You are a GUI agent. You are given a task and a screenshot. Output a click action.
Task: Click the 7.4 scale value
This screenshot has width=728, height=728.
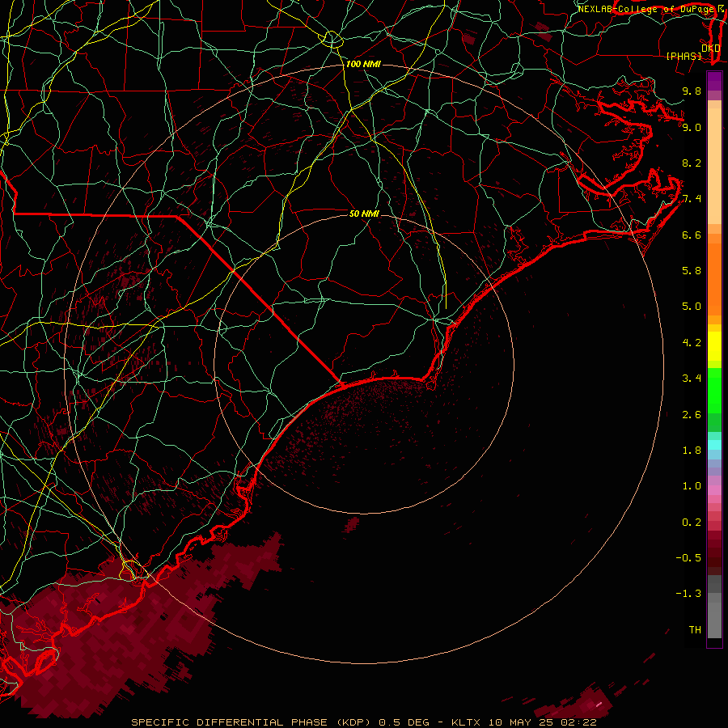click(692, 199)
